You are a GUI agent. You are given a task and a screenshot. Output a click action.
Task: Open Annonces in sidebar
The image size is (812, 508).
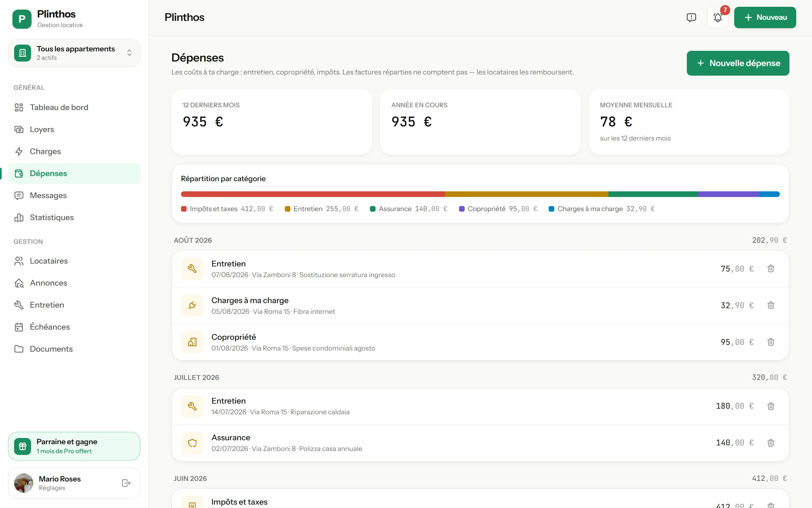tap(74, 283)
